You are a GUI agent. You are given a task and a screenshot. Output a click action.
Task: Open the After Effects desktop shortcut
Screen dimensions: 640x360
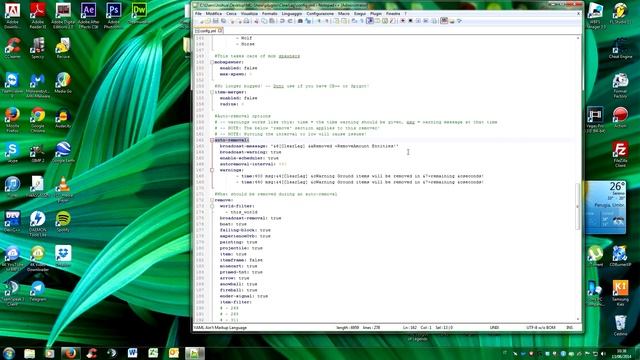click(88, 15)
